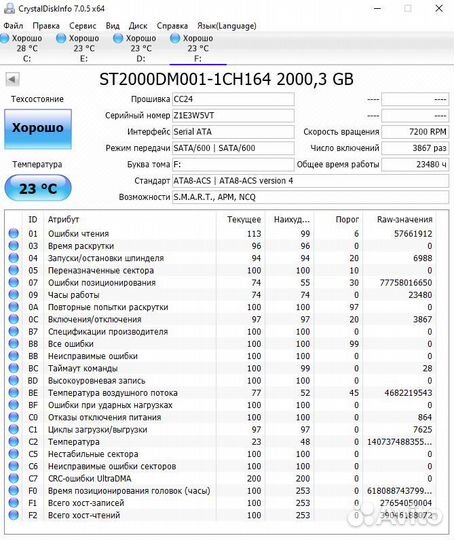The height and width of the screenshot is (540, 454).
Task: Click the Прошивка field CC24
Action: (233, 99)
